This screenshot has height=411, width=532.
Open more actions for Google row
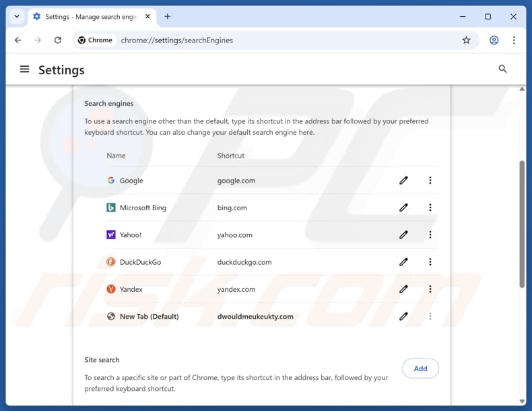(x=430, y=181)
